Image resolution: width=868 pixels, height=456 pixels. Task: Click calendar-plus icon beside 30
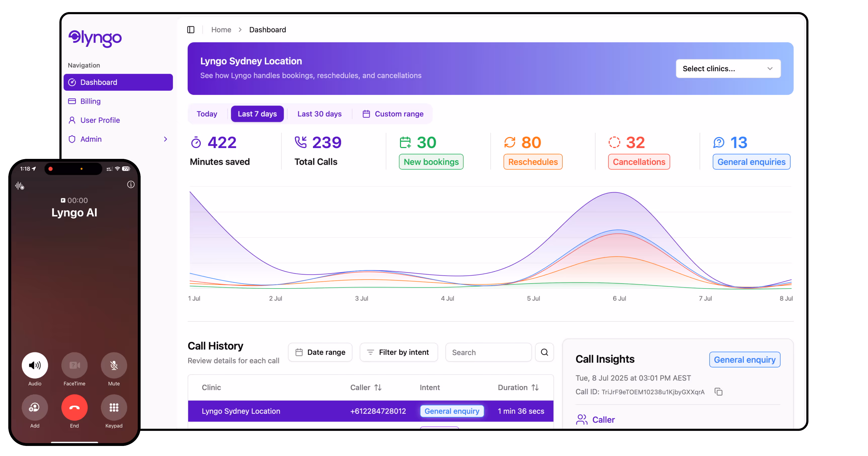click(405, 142)
